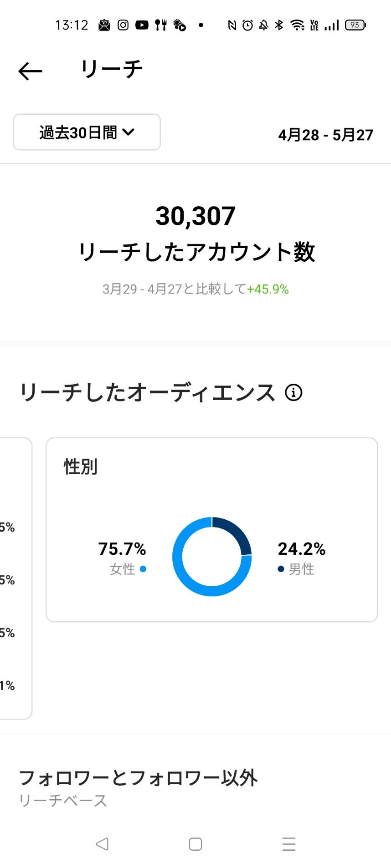Tap the Bluetooth status icon
The image size is (391, 868).
(279, 25)
